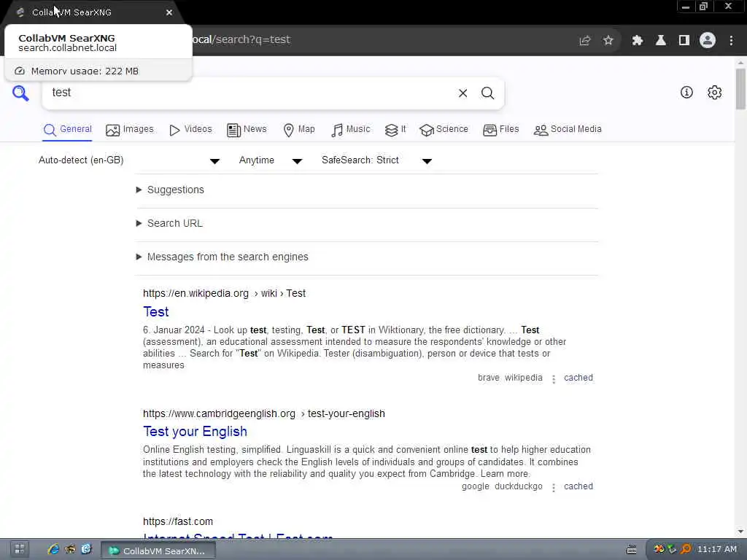Click the cambridgeenglish.org URL line
This screenshot has height=560, width=747.
[264, 414]
